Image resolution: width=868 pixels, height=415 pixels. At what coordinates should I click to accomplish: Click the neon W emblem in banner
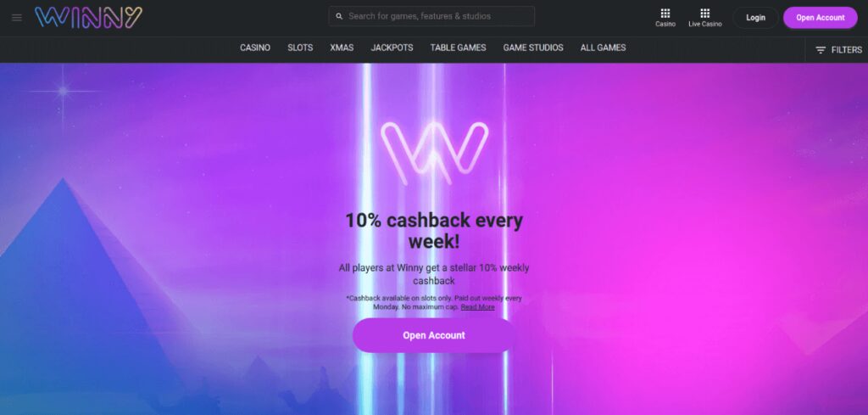coord(435,153)
